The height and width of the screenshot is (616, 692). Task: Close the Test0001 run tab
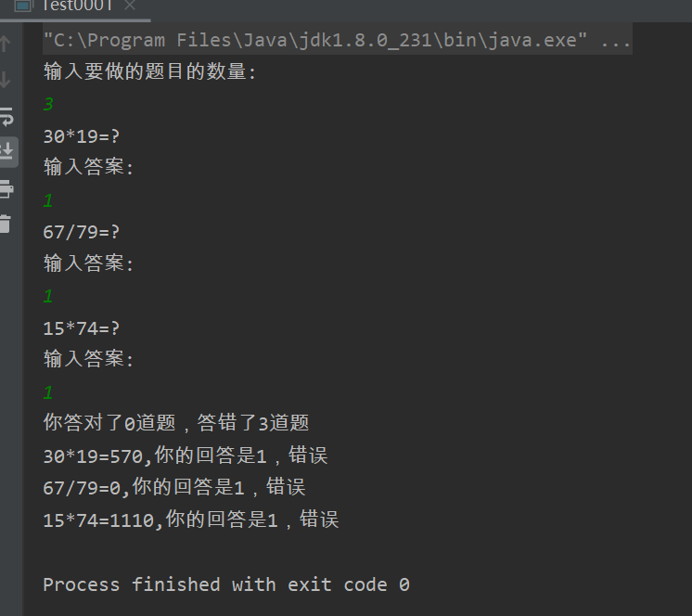[x=129, y=6]
